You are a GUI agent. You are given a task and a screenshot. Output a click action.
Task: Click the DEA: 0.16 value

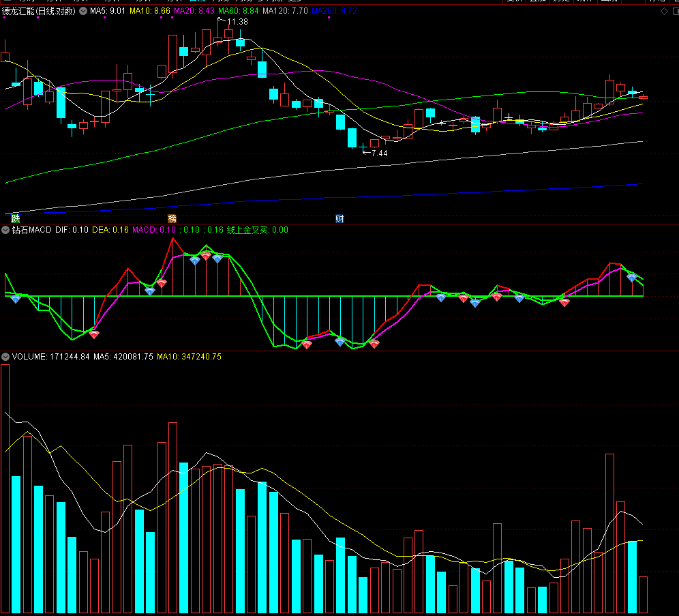coord(110,230)
